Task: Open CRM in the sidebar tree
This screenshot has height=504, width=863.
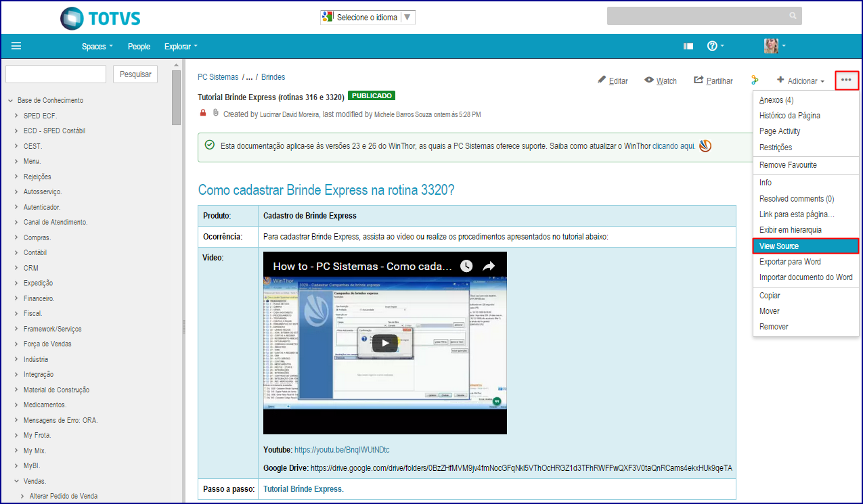Action: click(x=31, y=268)
